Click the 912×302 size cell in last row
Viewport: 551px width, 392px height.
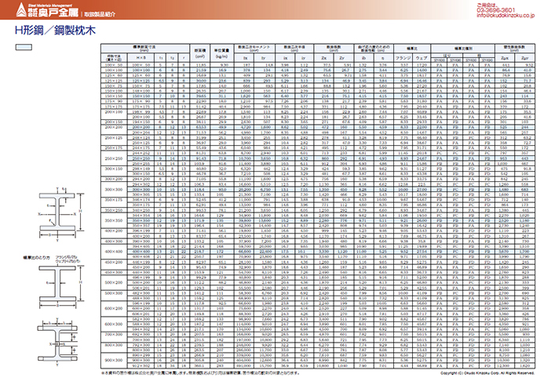(x=141, y=365)
